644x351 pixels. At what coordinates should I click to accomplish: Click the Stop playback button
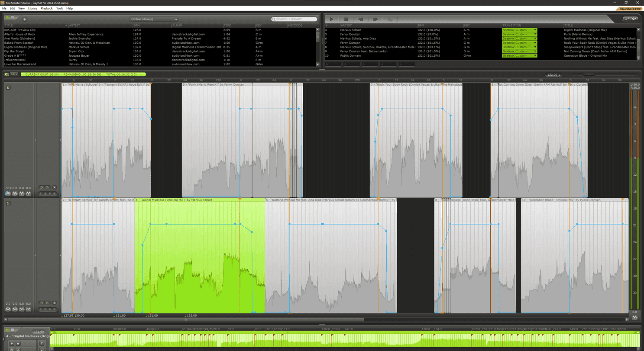coord(346,19)
